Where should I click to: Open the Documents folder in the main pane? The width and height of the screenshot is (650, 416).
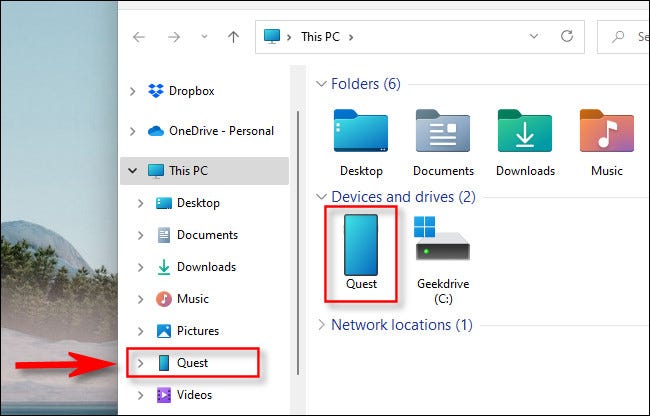[441, 142]
